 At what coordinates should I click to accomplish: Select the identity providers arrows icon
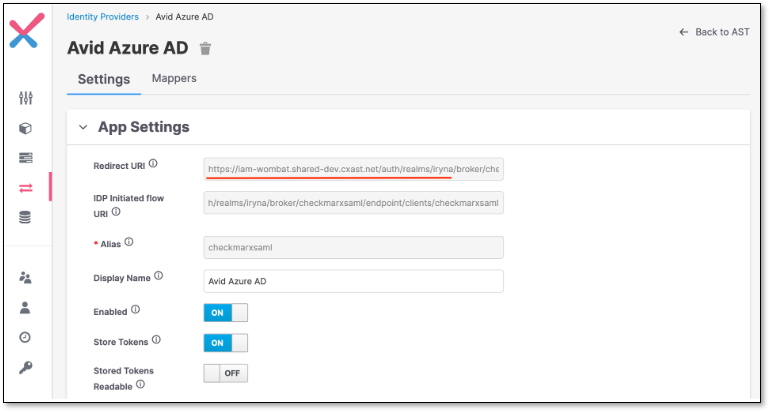click(26, 187)
